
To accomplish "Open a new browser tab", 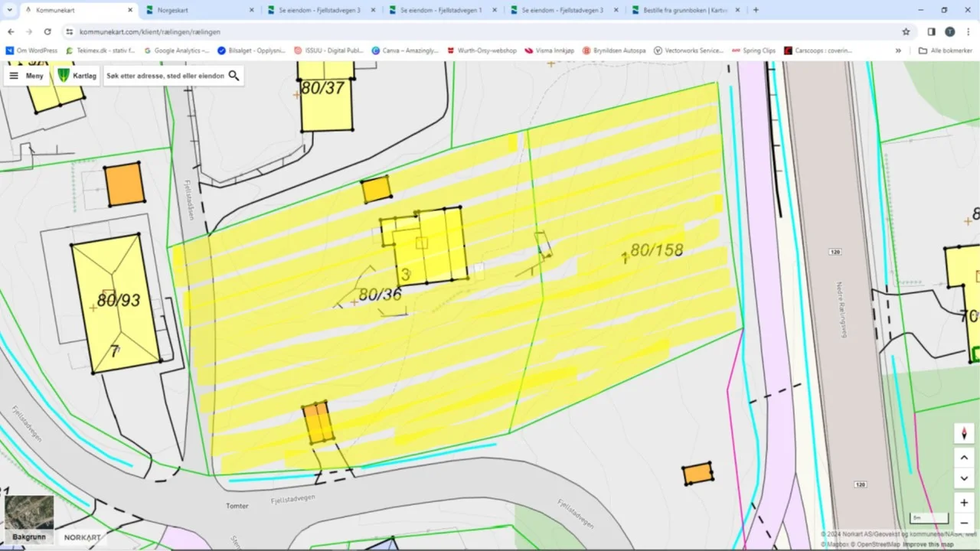I will pos(756,10).
